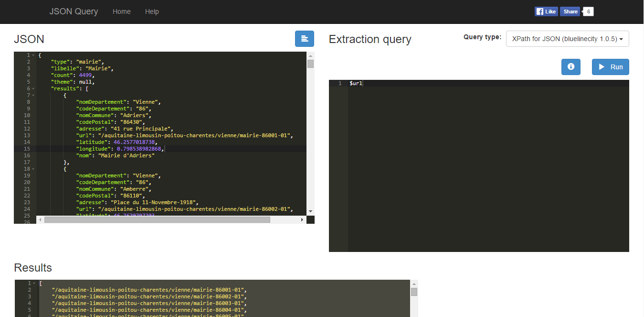
Task: Run the extraction query
Action: 611,67
